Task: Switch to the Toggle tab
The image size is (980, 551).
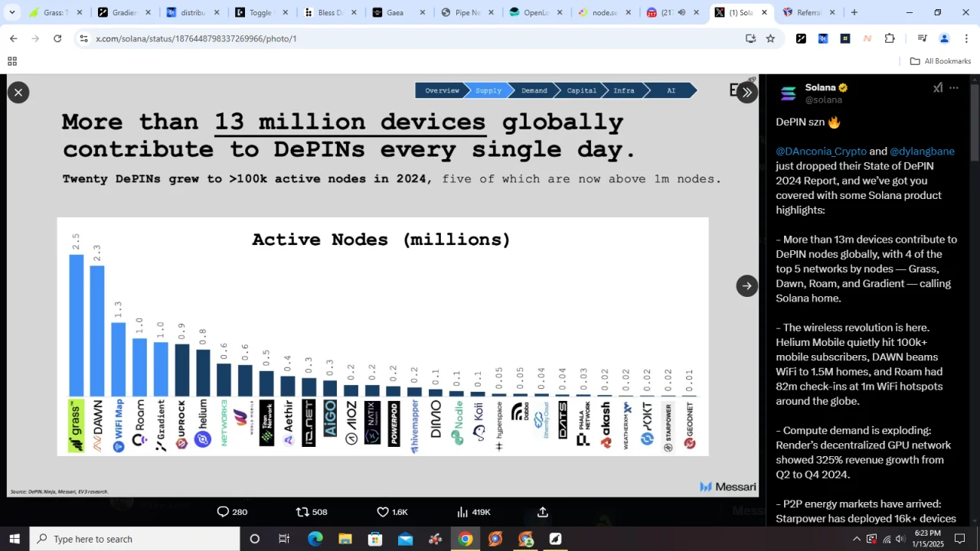Action: pyautogui.click(x=262, y=12)
